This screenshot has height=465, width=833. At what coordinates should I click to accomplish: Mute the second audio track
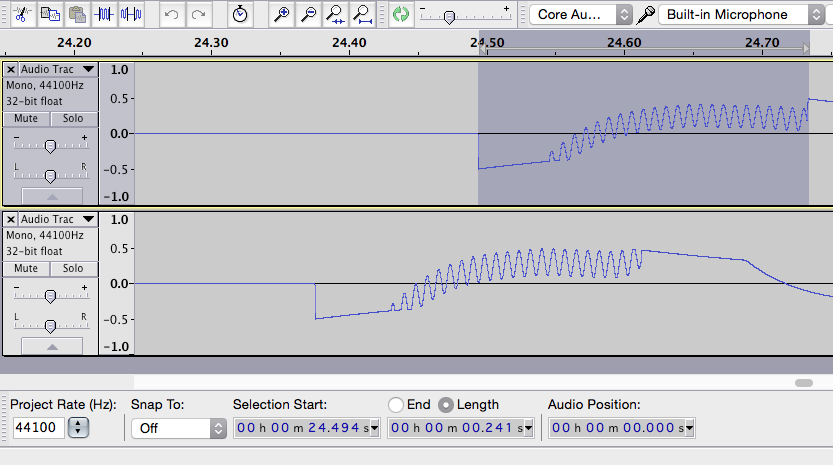[x=26, y=269]
